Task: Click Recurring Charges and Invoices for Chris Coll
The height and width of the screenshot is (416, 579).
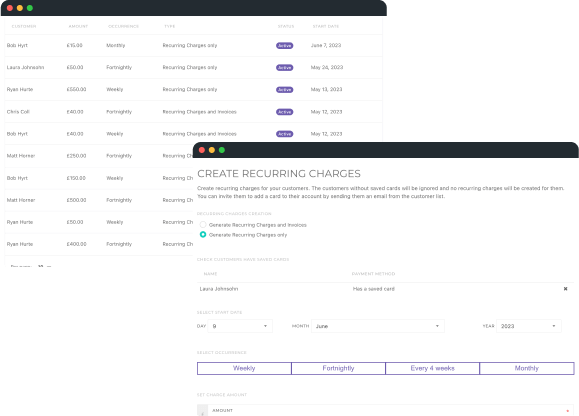Action: pos(199,111)
